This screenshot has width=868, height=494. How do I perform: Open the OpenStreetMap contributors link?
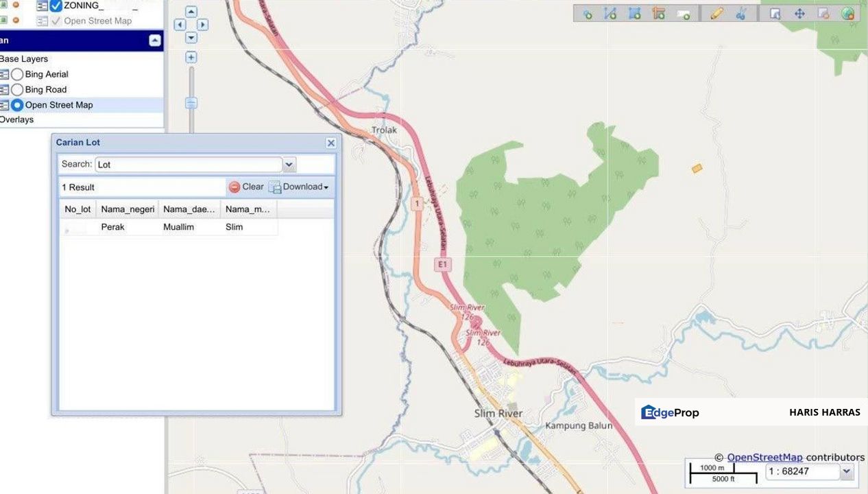764,457
